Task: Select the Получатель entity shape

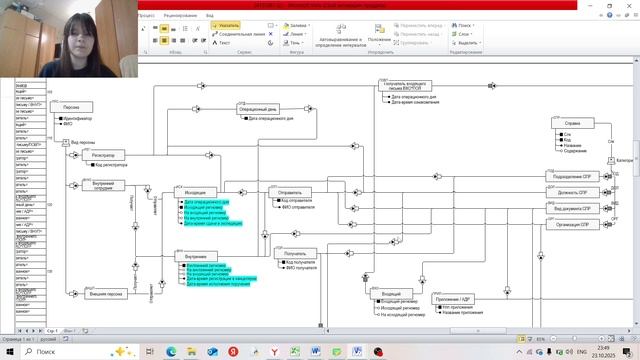Action: (x=296, y=254)
